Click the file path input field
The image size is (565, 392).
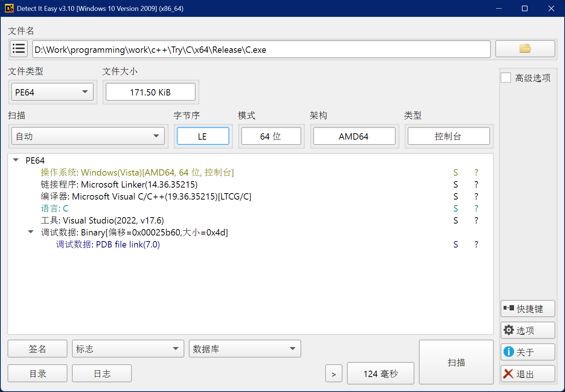coord(262,49)
